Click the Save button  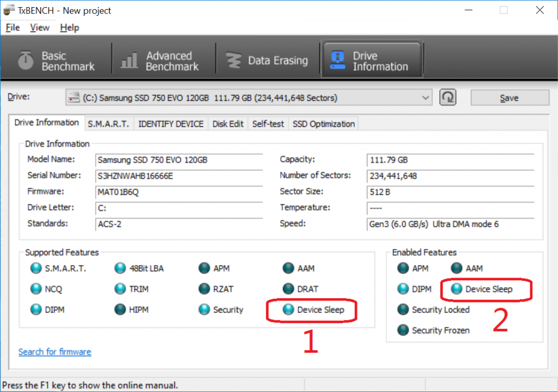click(x=510, y=98)
